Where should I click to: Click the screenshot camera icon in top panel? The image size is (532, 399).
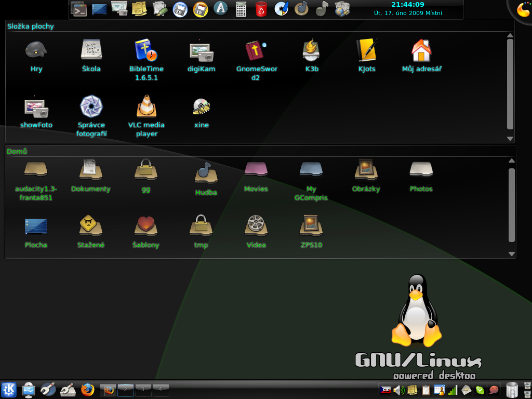tap(119, 8)
